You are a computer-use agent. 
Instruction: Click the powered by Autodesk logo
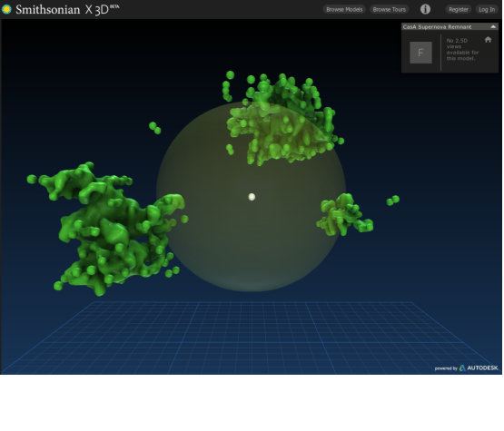click(466, 367)
